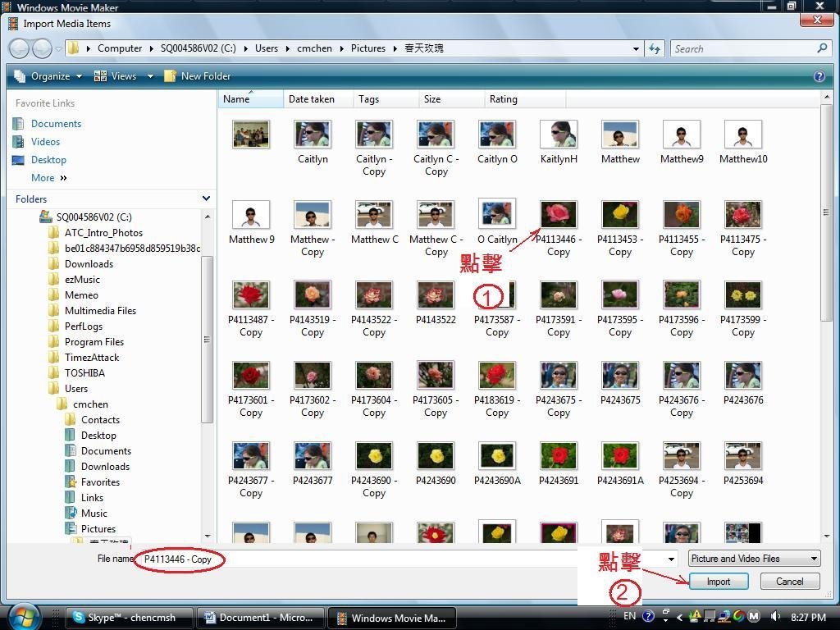
Task: Click the file list scrollbar down arrow
Action: pos(827,536)
